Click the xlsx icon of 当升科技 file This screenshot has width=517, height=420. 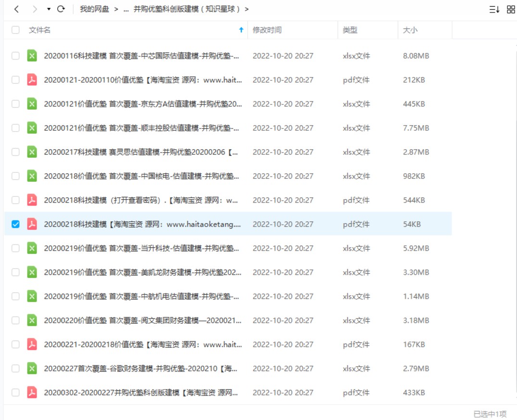pos(32,248)
